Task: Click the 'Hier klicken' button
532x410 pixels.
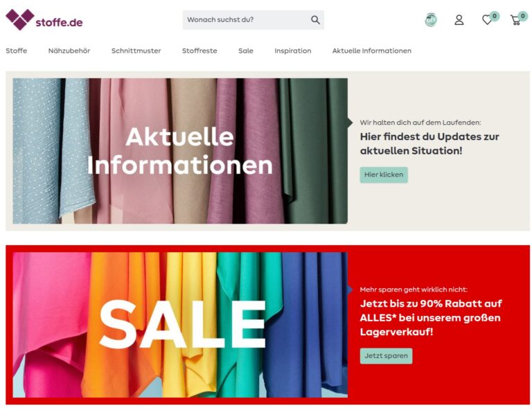Action: coord(384,175)
